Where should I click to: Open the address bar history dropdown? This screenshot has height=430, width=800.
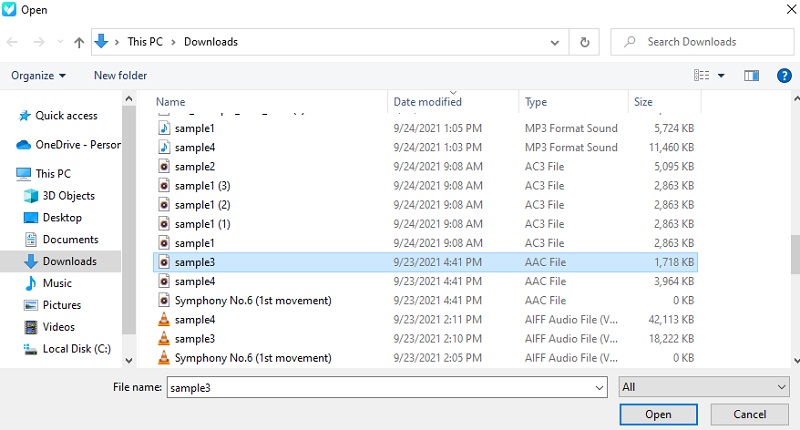coord(554,42)
